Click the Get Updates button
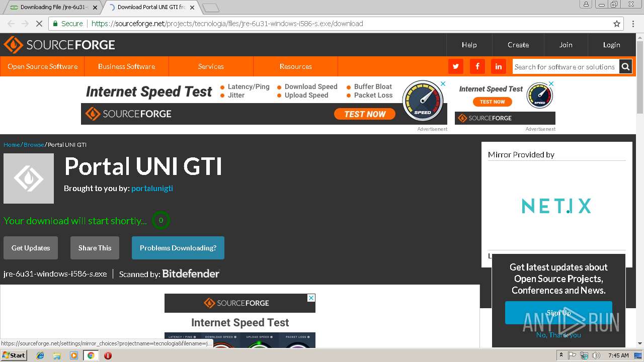The image size is (644, 362). click(x=31, y=248)
